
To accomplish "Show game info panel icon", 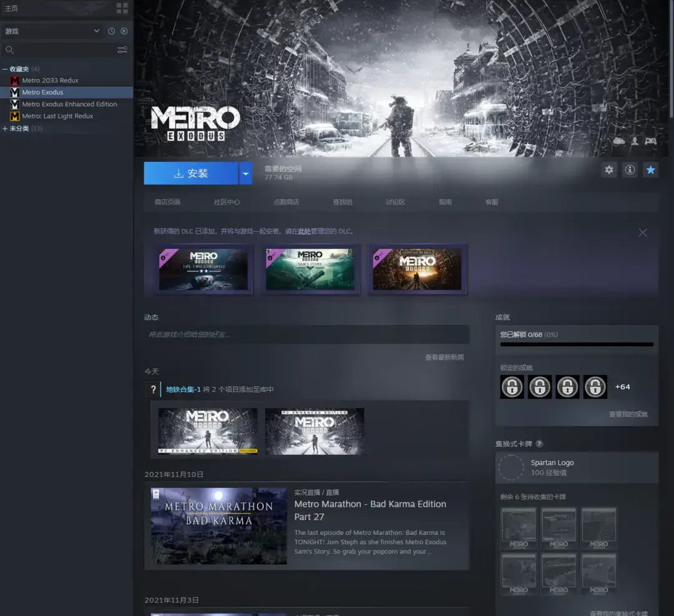I will pyautogui.click(x=630, y=170).
